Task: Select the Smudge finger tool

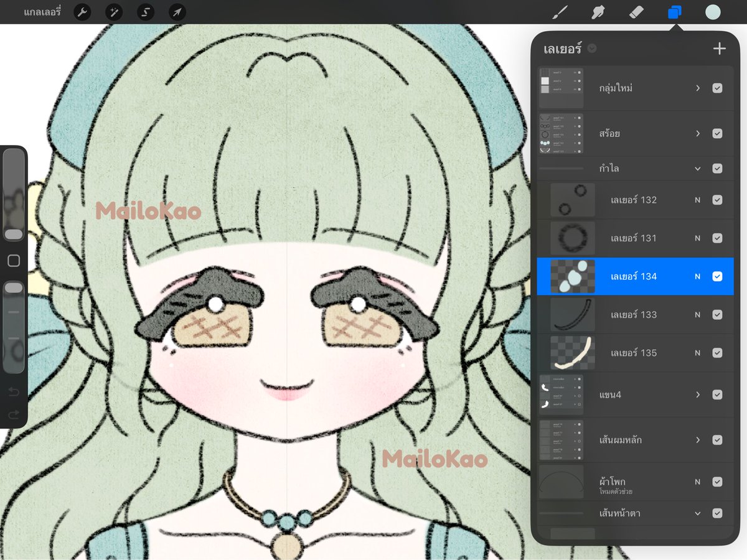Action: click(598, 12)
